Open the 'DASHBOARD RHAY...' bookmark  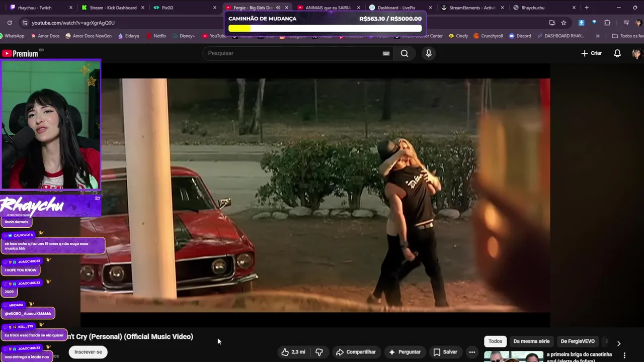coord(560,36)
